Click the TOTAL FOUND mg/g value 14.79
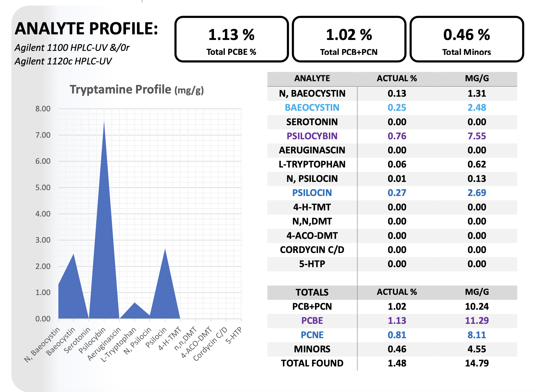This screenshot has height=392, width=535. (476, 363)
